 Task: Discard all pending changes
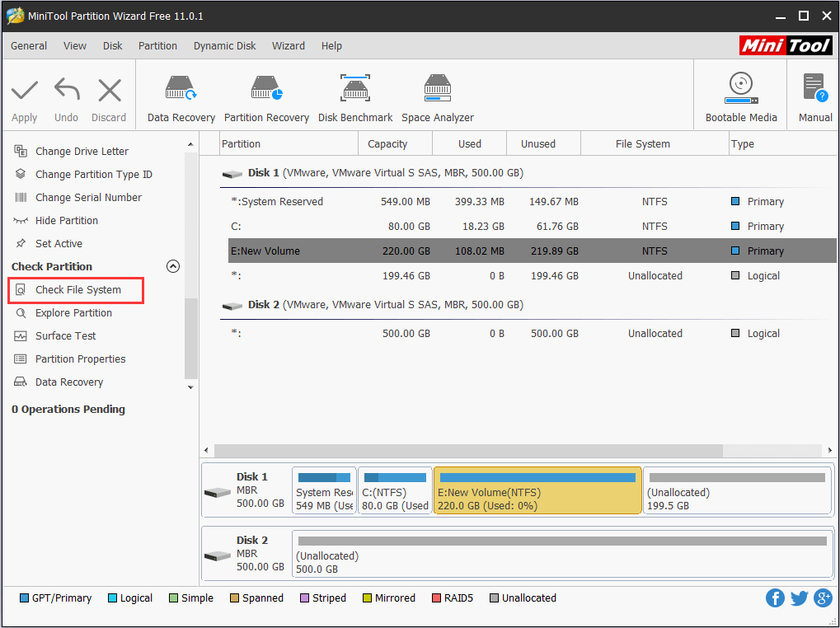pos(108,95)
